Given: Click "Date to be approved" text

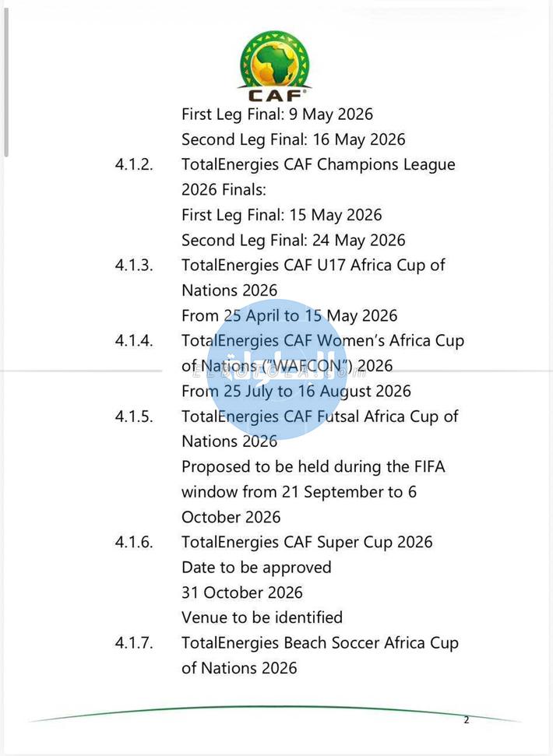Looking at the screenshot, I should point(256,568).
